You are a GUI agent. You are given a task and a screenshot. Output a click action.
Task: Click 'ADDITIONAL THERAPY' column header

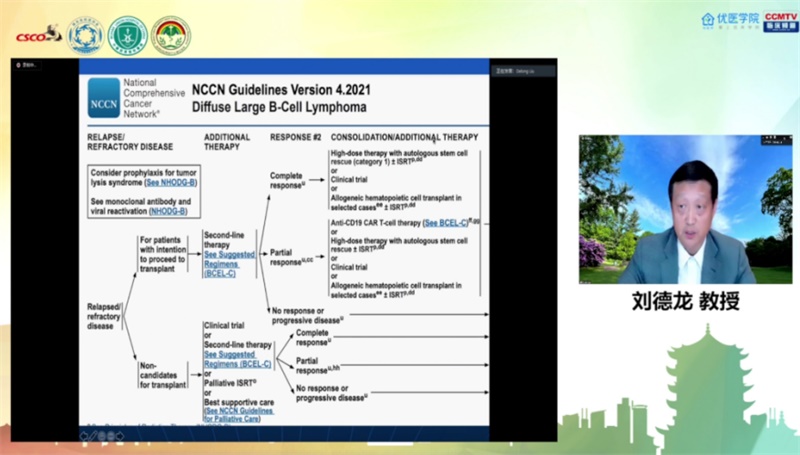tap(227, 142)
